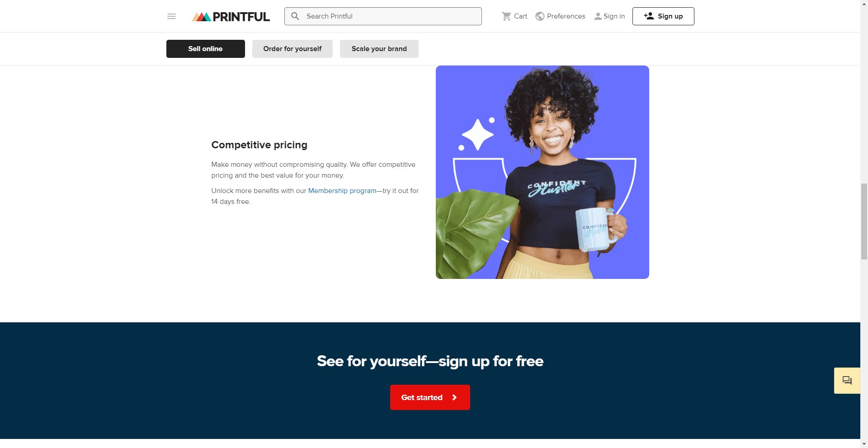The width and height of the screenshot is (868, 448).
Task: Click the Printful logo
Action: [x=231, y=17]
